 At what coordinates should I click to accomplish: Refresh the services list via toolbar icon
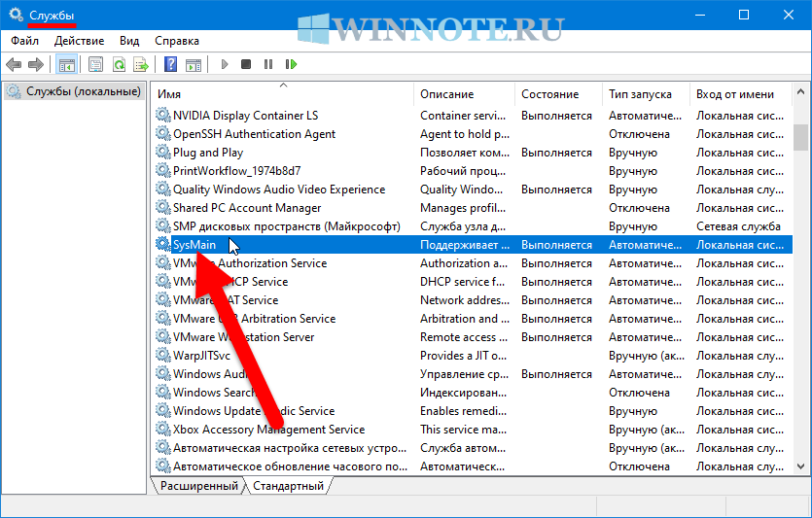[x=119, y=65]
